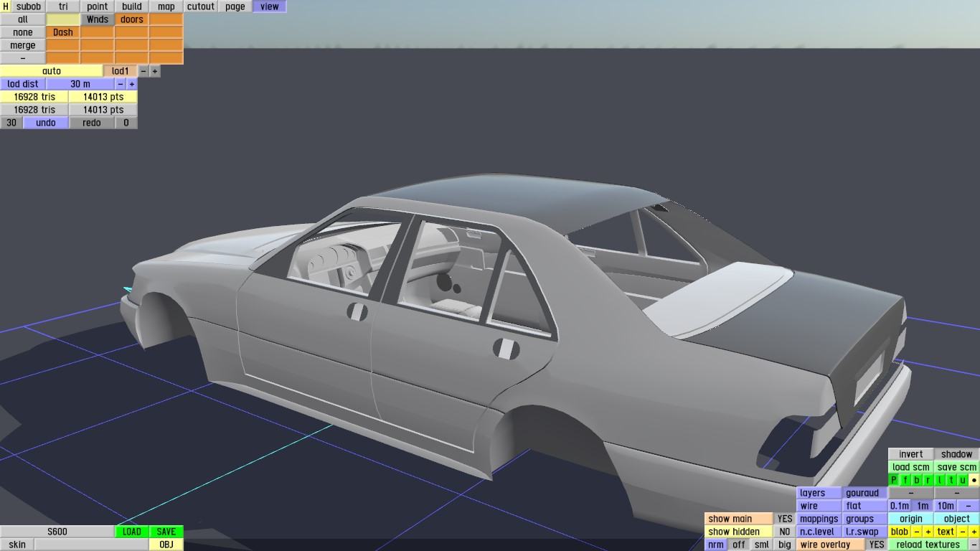Show mappings display mode

819,519
